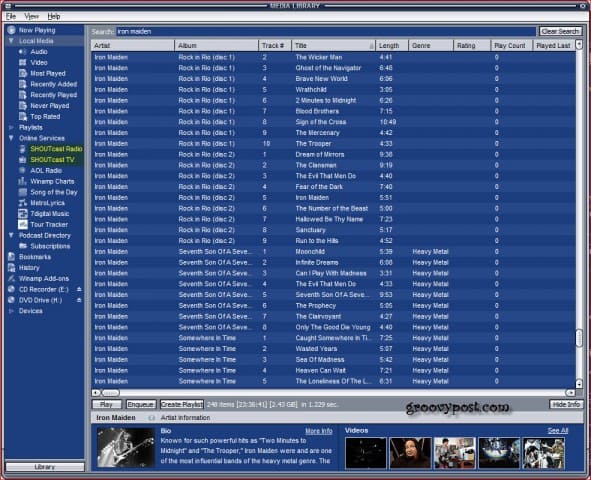Click the Create Playlist button
This screenshot has width=591, height=480.
click(182, 404)
